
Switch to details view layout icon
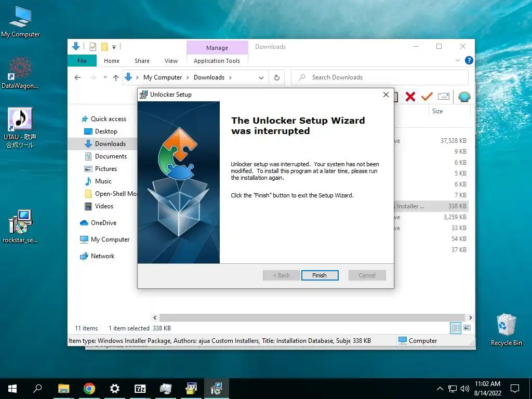pos(456,328)
